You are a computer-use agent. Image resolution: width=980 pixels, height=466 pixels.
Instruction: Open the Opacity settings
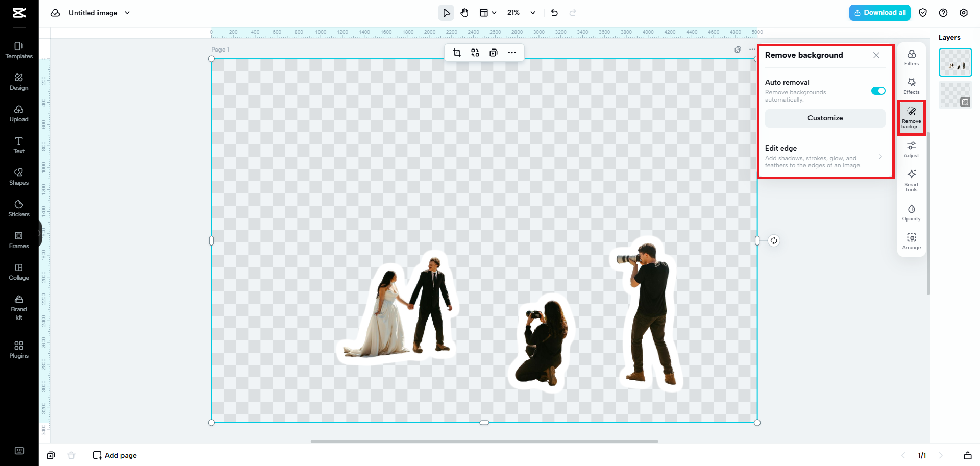[911, 212]
